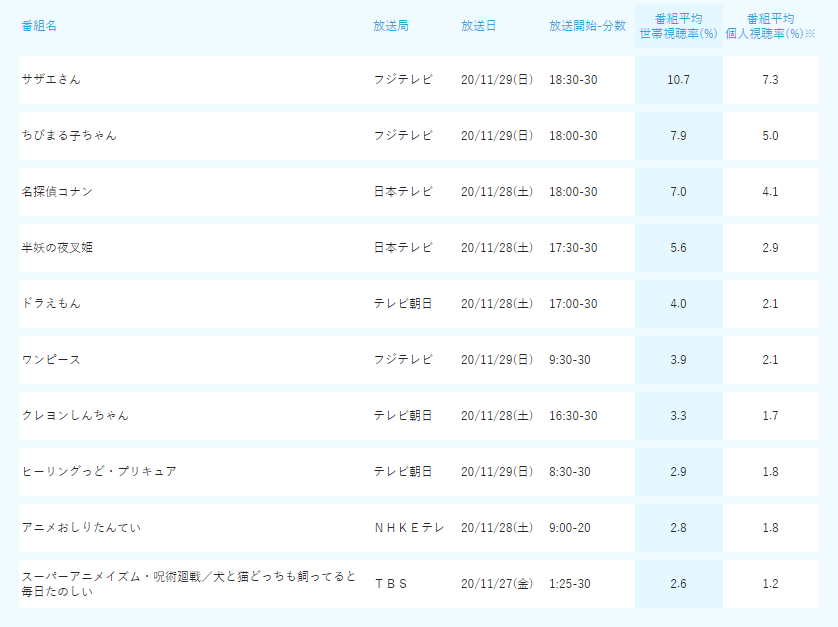Click 2.1 individual rating in ワンピース row

[770, 360]
